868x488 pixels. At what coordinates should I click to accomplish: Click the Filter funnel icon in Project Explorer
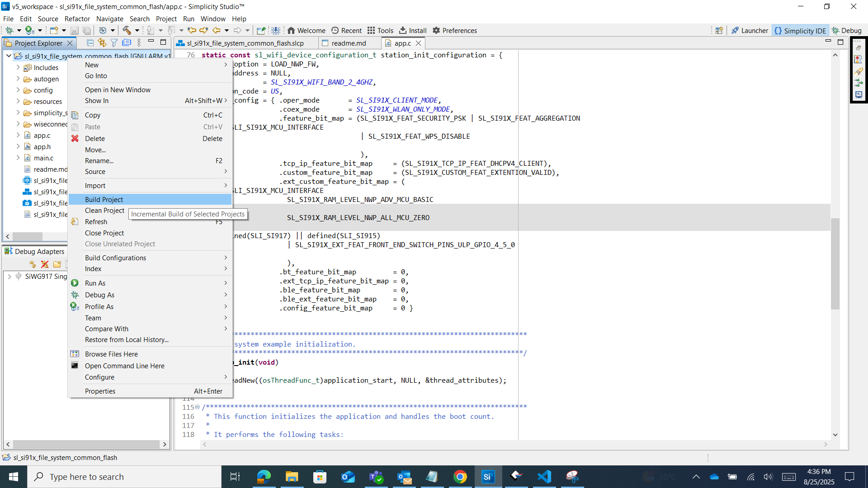pos(114,43)
